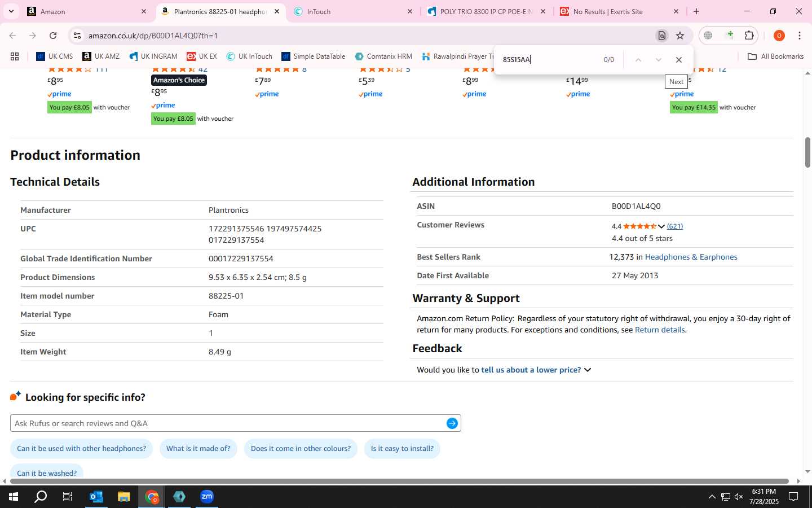The width and height of the screenshot is (812, 508).
Task: Open Task View on taskbar
Action: pos(67,497)
